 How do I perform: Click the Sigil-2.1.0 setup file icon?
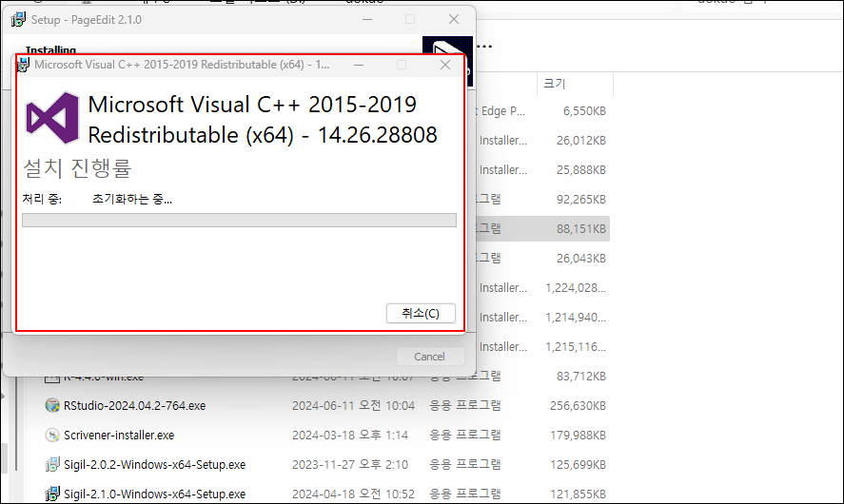pyautogui.click(x=52, y=494)
